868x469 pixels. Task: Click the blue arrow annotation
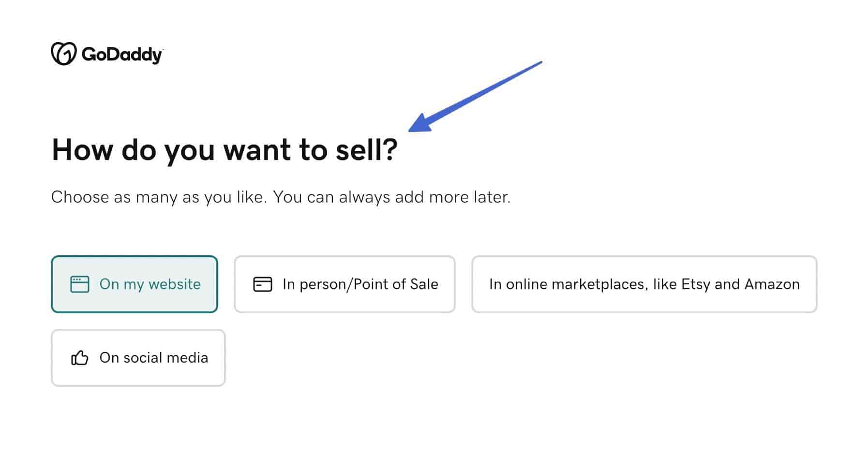point(475,96)
